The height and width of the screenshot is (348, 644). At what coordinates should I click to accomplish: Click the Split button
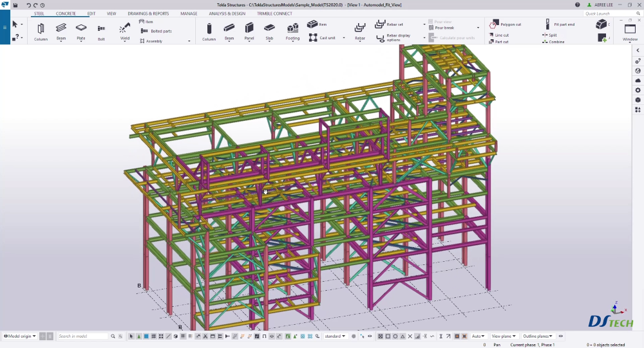[549, 35]
